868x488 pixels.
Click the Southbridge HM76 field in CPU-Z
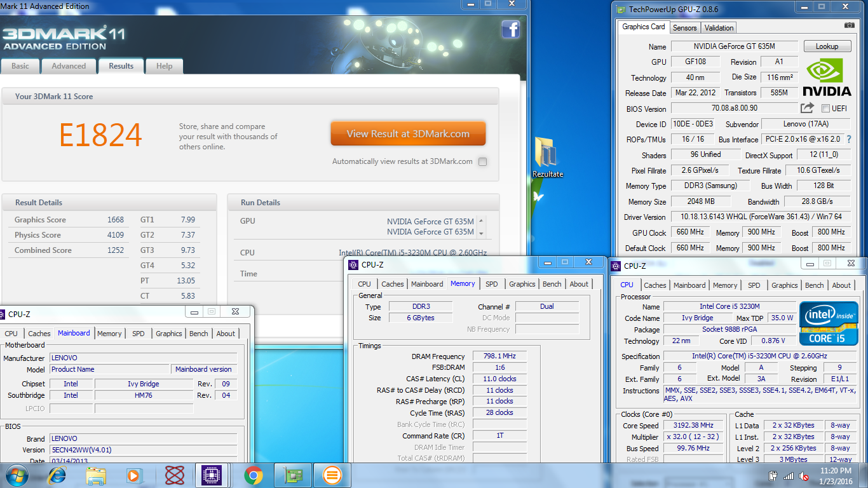(x=144, y=395)
